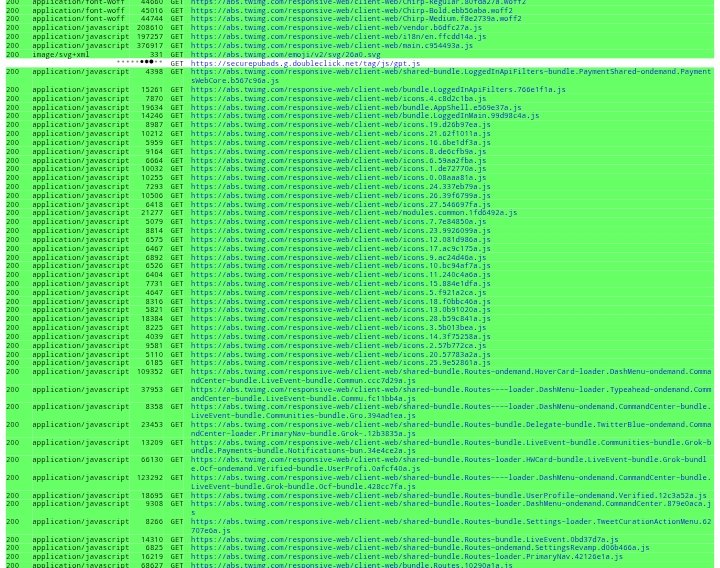The width and height of the screenshot is (720, 568).
Task: Open the Routes-ondemand.HoverCard-loader bundle URL
Action: point(451,376)
